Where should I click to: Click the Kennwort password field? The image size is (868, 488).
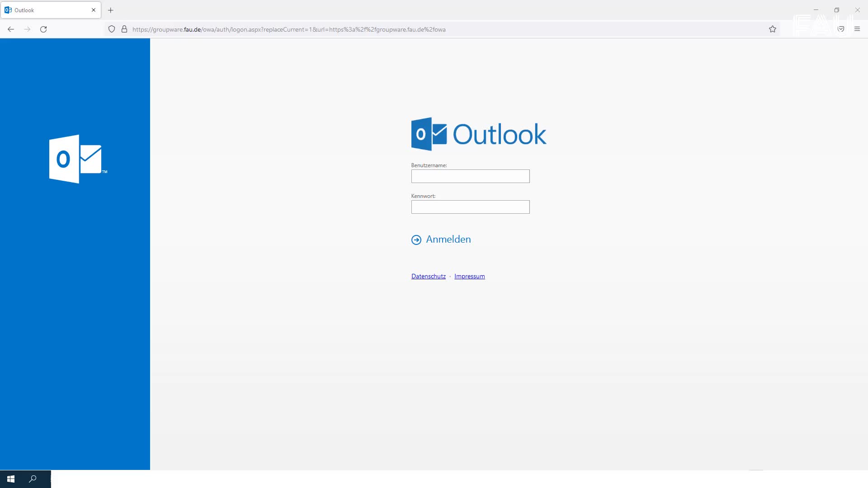tap(470, 207)
